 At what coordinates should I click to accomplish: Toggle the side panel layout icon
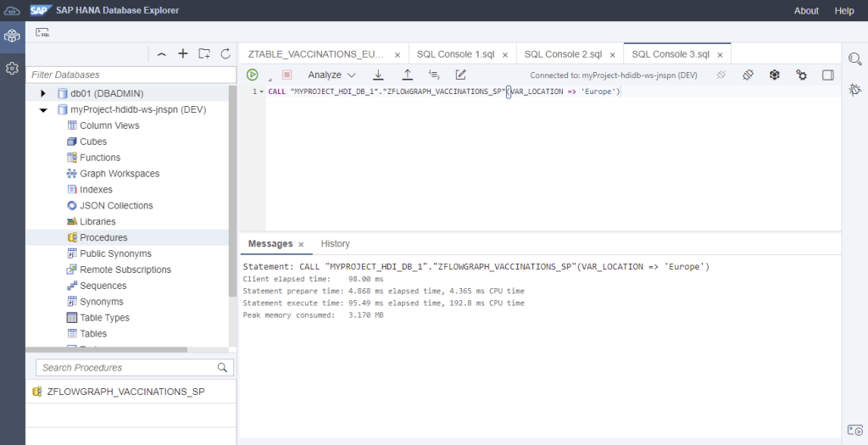pos(827,75)
